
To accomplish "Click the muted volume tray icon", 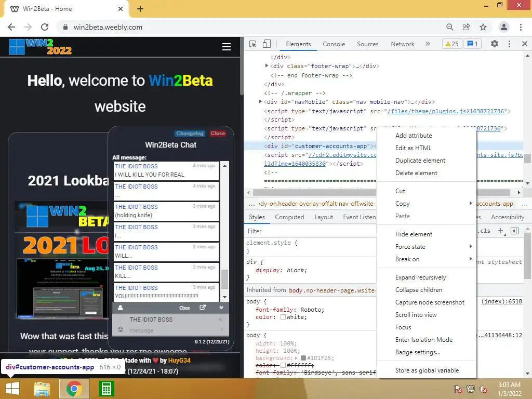I will tap(483, 389).
